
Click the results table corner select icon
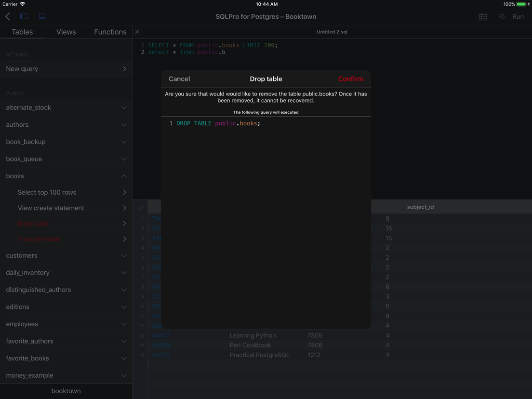140,207
